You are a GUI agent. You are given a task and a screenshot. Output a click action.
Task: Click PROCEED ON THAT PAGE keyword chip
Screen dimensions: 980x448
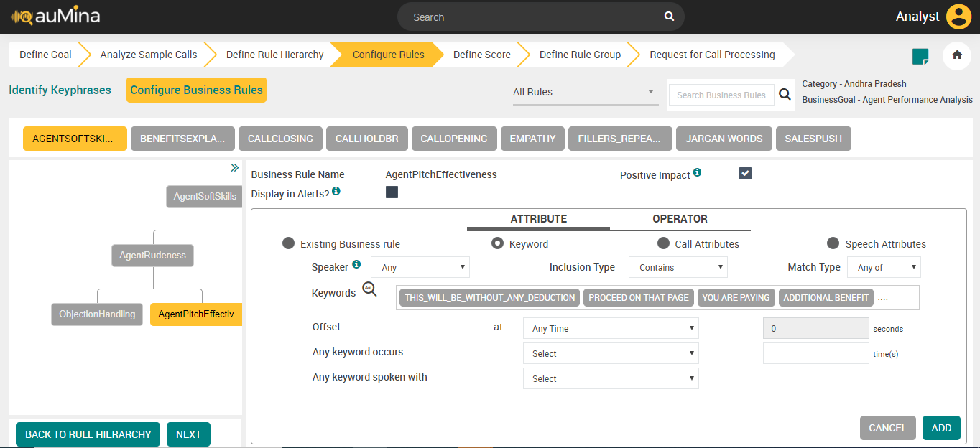pos(639,297)
